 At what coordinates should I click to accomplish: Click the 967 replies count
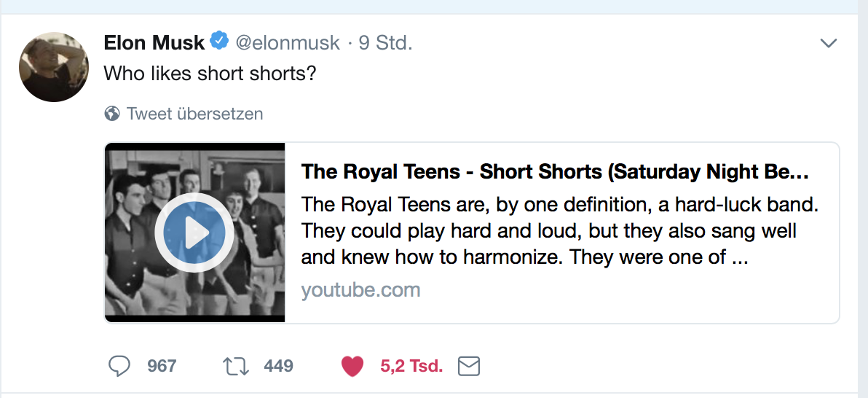tap(162, 366)
